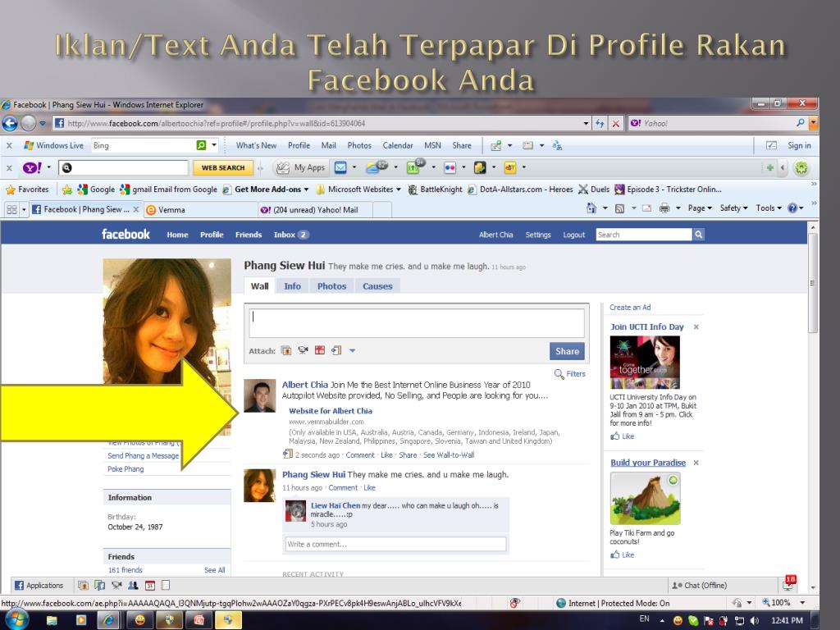The image size is (840, 630).
Task: Open the Windows Start orb
Action: [16, 620]
